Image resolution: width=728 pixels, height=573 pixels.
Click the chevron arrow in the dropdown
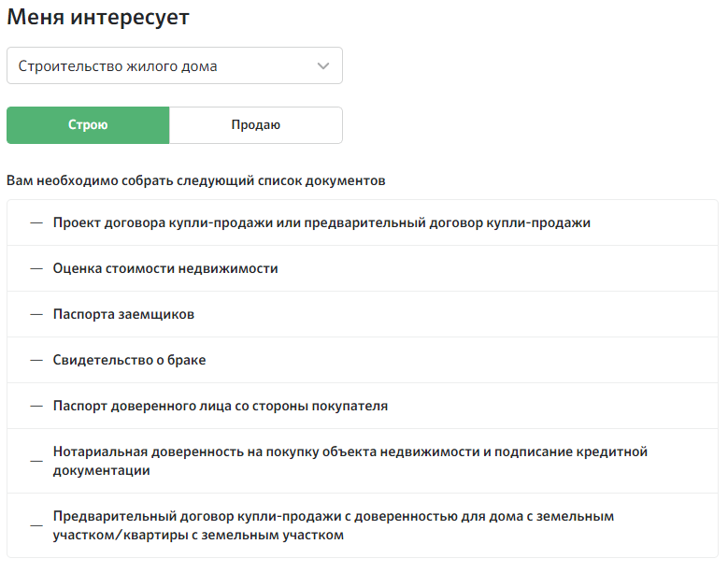tap(323, 66)
